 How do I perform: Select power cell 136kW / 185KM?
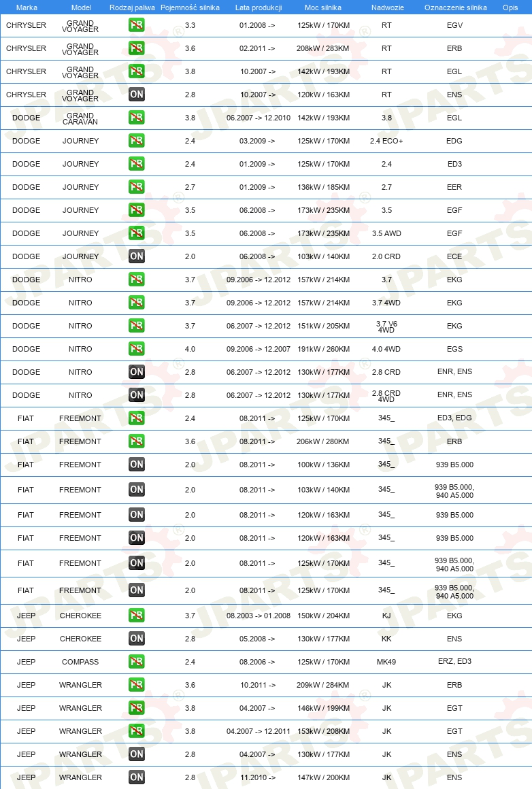click(x=323, y=187)
